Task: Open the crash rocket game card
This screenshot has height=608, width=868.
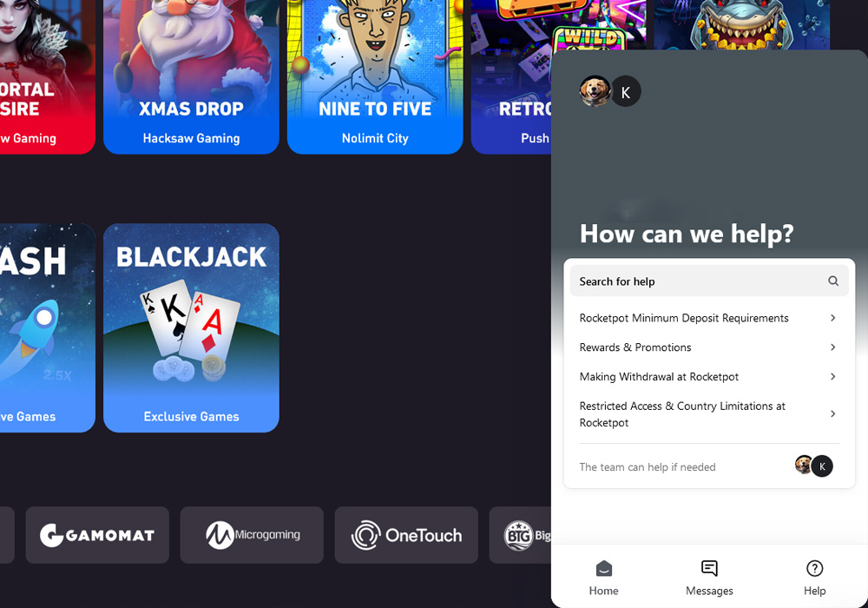Action: point(48,327)
